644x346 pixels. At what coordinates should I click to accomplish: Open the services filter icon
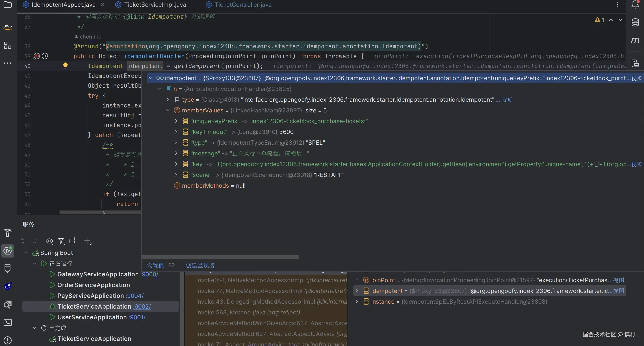pos(61,241)
